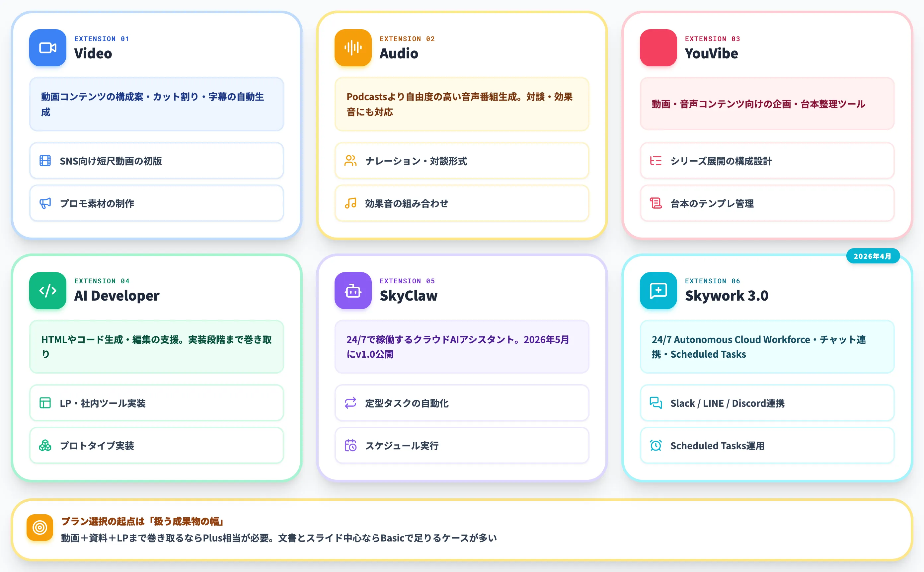
Task: Click the EXTENSION 02 label
Action: point(407,38)
